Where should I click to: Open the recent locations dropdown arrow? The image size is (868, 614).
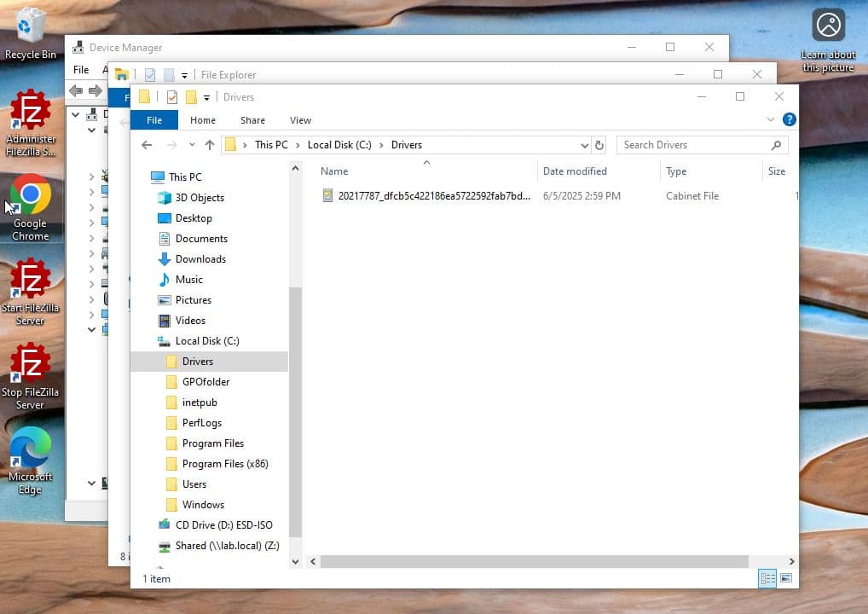(192, 145)
